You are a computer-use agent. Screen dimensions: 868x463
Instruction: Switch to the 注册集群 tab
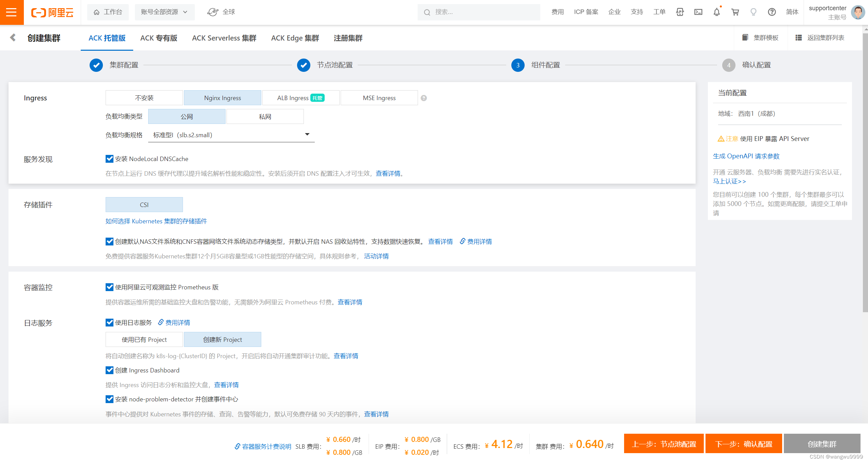tap(347, 38)
